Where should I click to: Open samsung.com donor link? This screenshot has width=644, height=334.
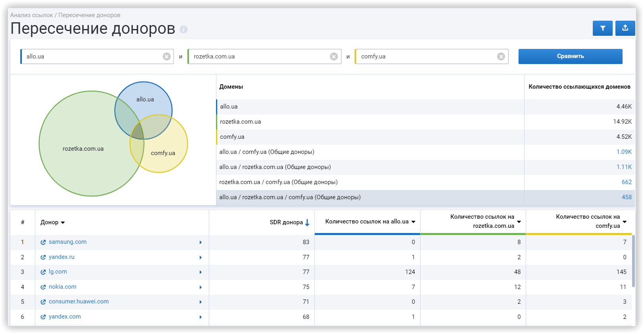pyautogui.click(x=67, y=242)
